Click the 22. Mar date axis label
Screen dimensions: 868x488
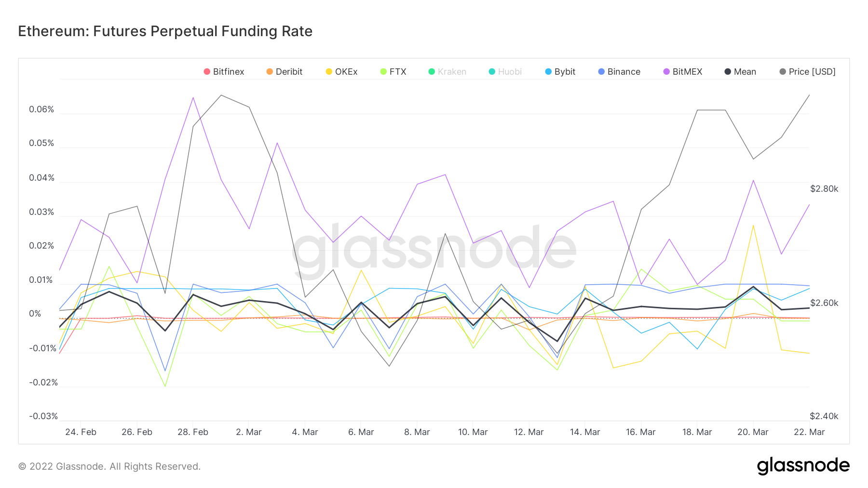pyautogui.click(x=809, y=432)
